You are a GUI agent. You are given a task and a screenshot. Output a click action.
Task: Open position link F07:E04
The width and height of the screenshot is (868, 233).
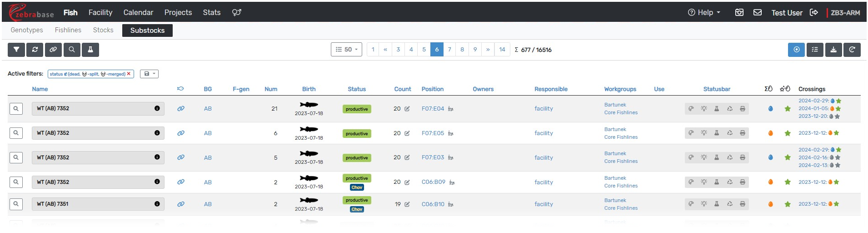(433, 109)
